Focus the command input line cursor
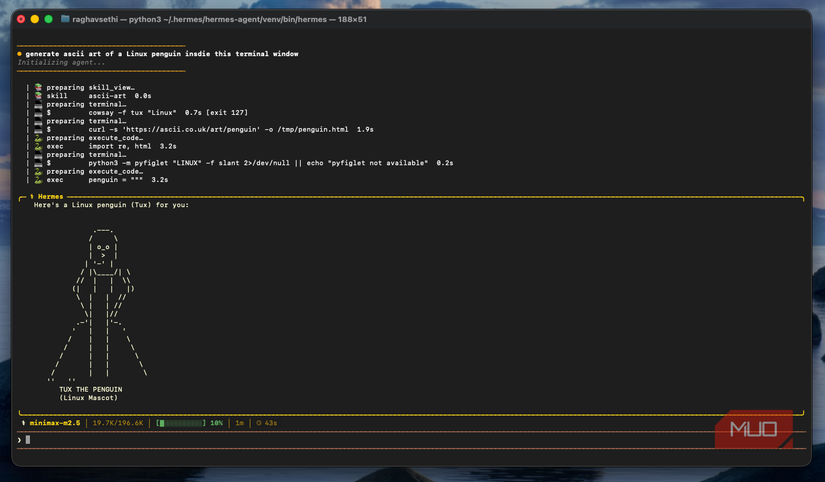This screenshot has width=825, height=482. [x=28, y=440]
